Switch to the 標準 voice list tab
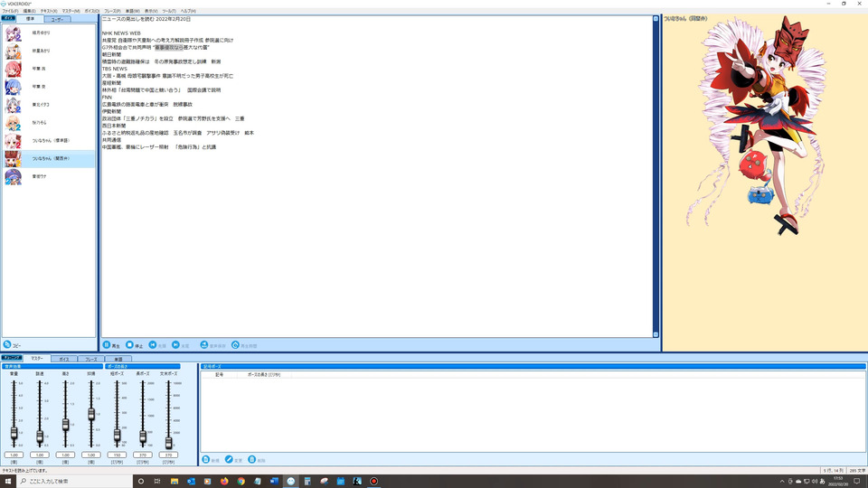This screenshot has height=488, width=868. click(31, 19)
